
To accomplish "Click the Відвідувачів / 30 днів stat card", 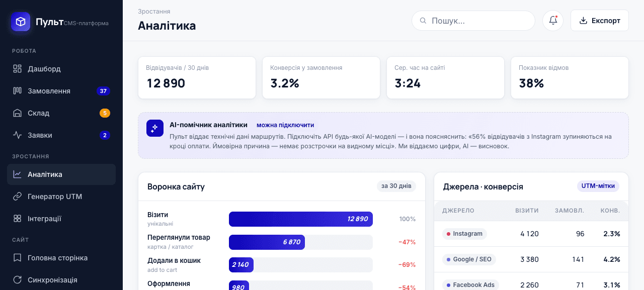I will pos(197,77).
